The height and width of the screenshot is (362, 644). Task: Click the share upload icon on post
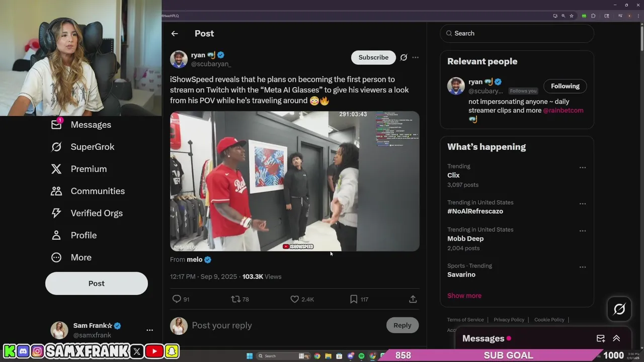pyautogui.click(x=413, y=299)
